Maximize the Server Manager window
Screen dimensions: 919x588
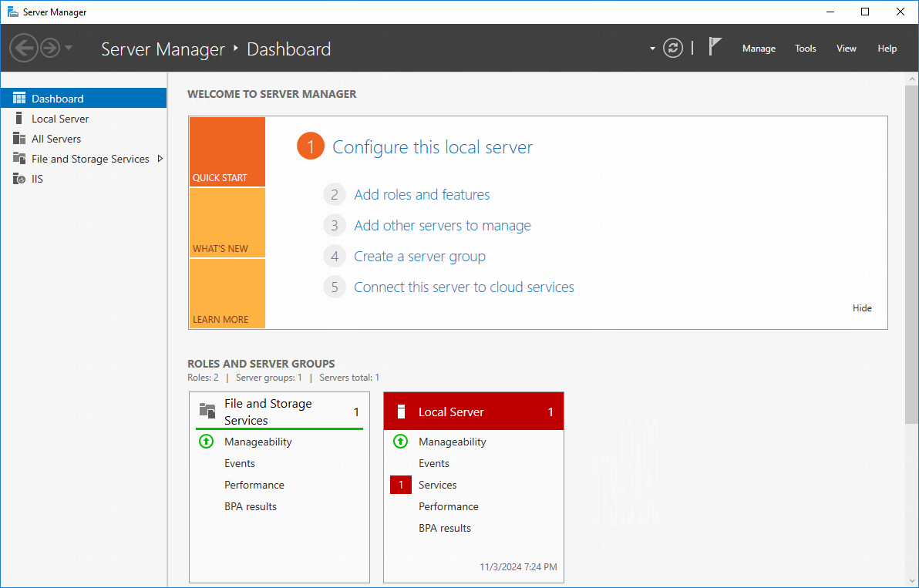tap(865, 12)
